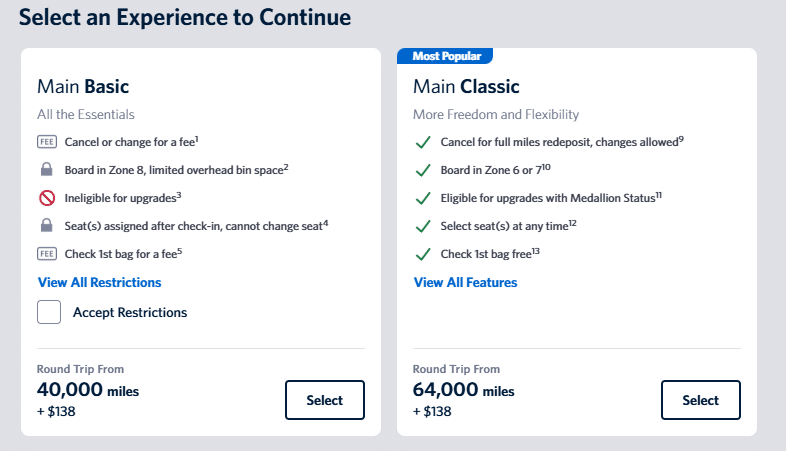
Task: Select the Main Classic 64,000 miles fare
Action: pyautogui.click(x=701, y=400)
